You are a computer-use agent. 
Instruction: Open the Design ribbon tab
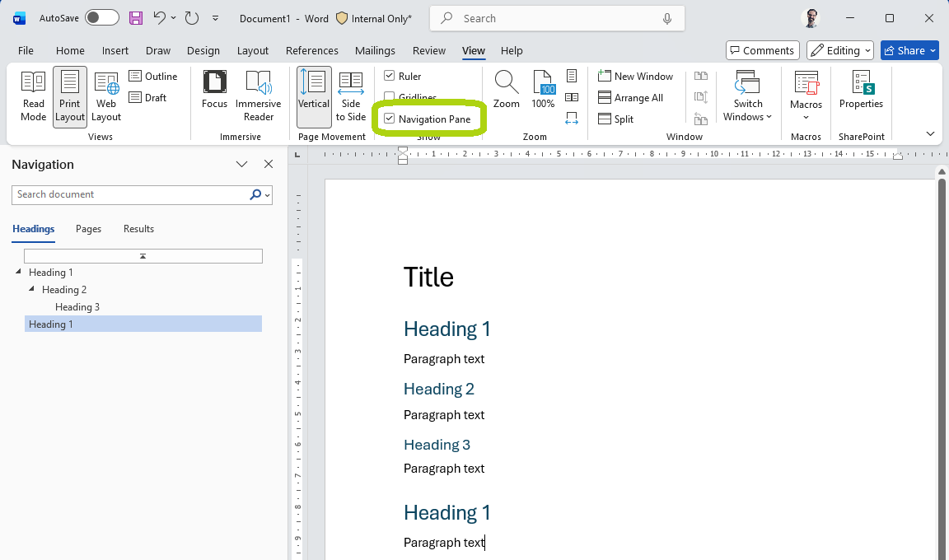[203, 51]
